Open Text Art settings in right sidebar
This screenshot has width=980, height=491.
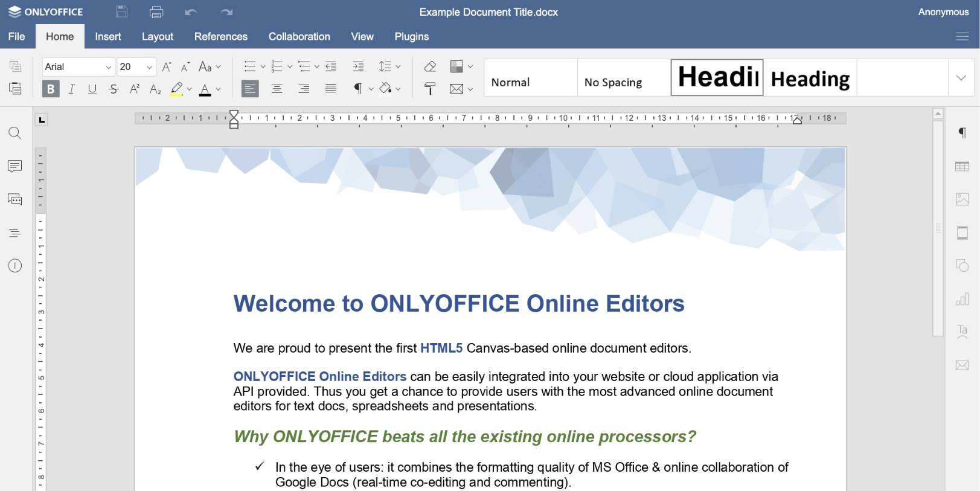pos(962,332)
